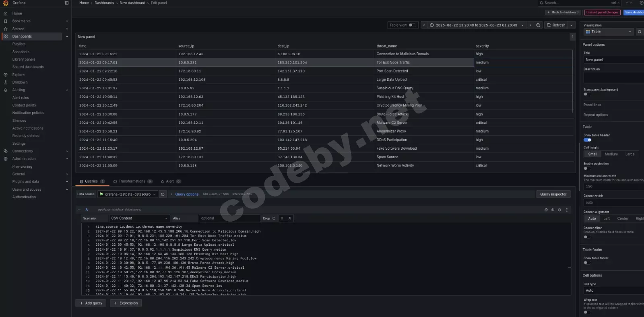Screen dimensions: 644x317
Task: Click Discard panel changes
Action: [x=602, y=12]
